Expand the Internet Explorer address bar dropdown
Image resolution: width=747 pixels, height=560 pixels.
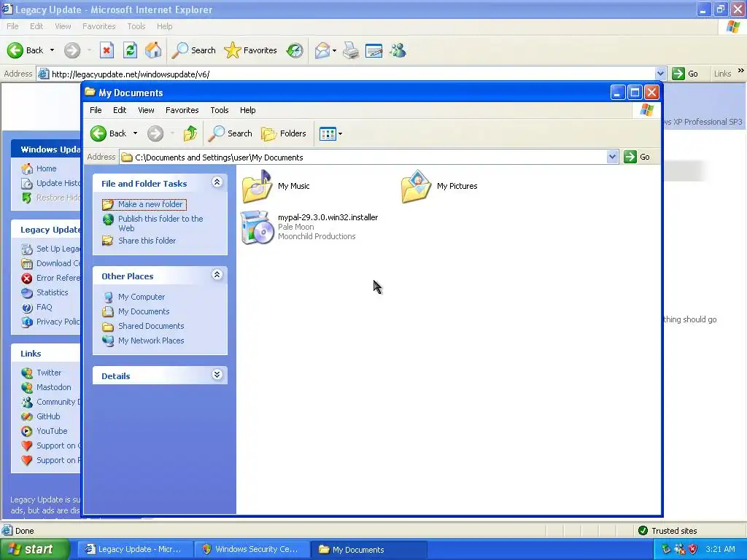coord(660,74)
